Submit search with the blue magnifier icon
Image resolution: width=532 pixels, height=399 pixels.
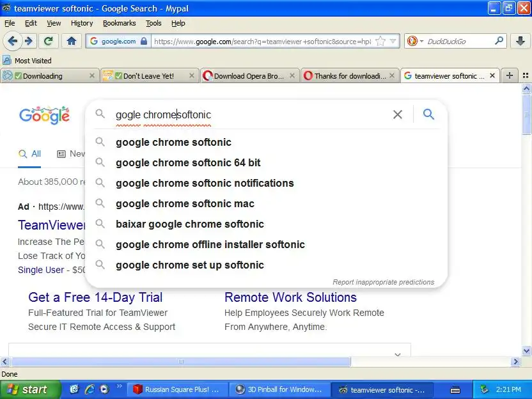point(428,114)
